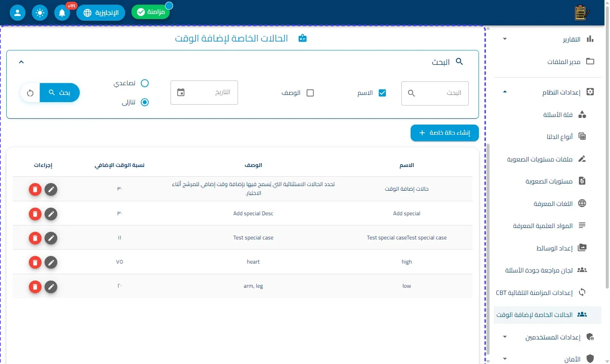Collapse the 'البحث' search panel chevron
The height and width of the screenshot is (364, 610).
coord(21,62)
